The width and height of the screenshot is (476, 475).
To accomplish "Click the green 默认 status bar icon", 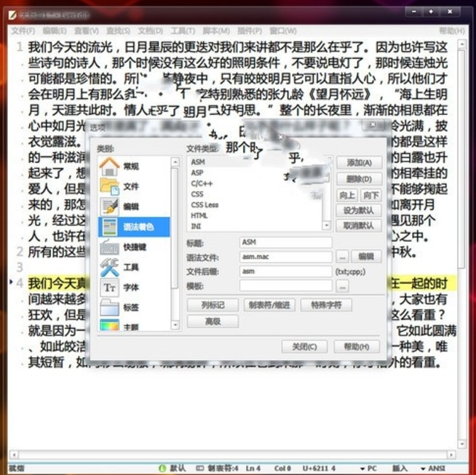I will pos(162,468).
